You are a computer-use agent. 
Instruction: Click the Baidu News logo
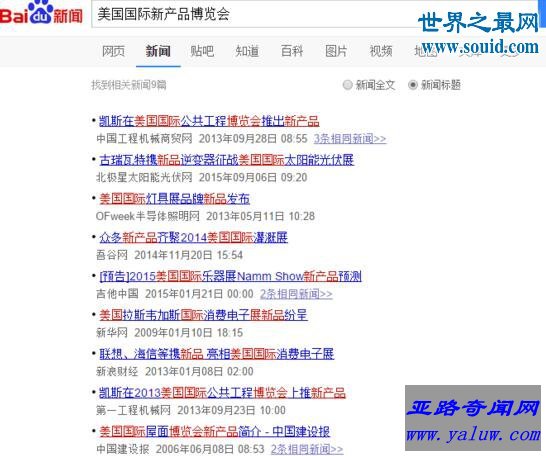pos(41,13)
